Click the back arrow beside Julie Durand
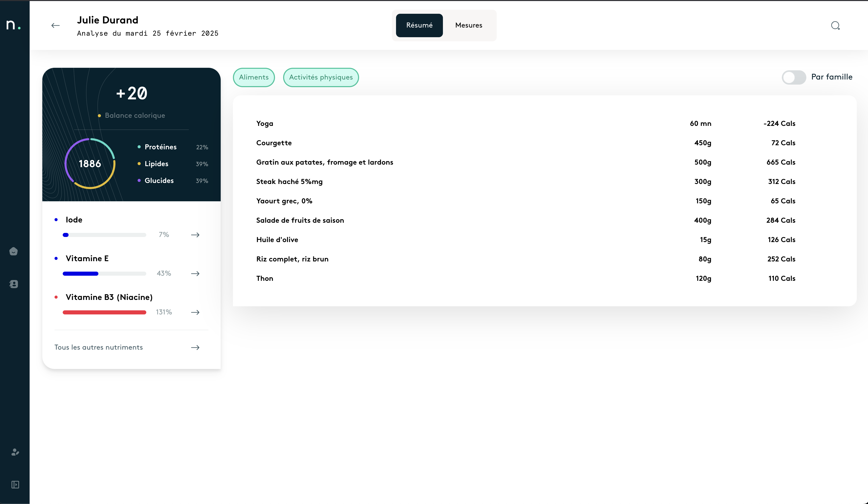 pos(55,25)
